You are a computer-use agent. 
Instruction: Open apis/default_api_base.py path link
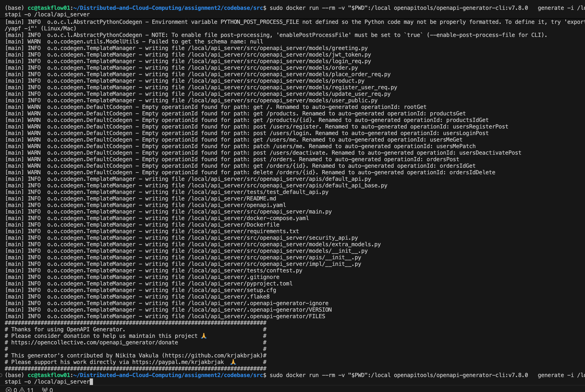point(287,185)
